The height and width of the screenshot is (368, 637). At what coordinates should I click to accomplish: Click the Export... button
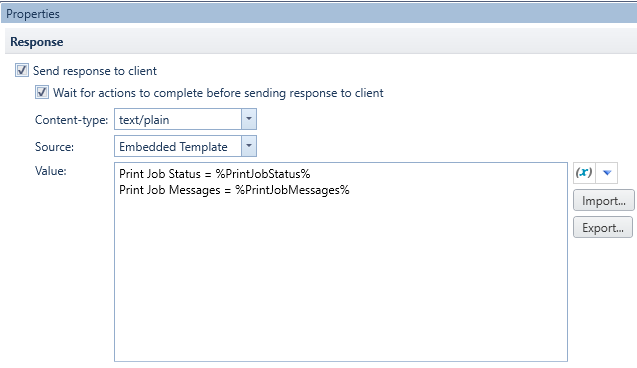(x=603, y=227)
